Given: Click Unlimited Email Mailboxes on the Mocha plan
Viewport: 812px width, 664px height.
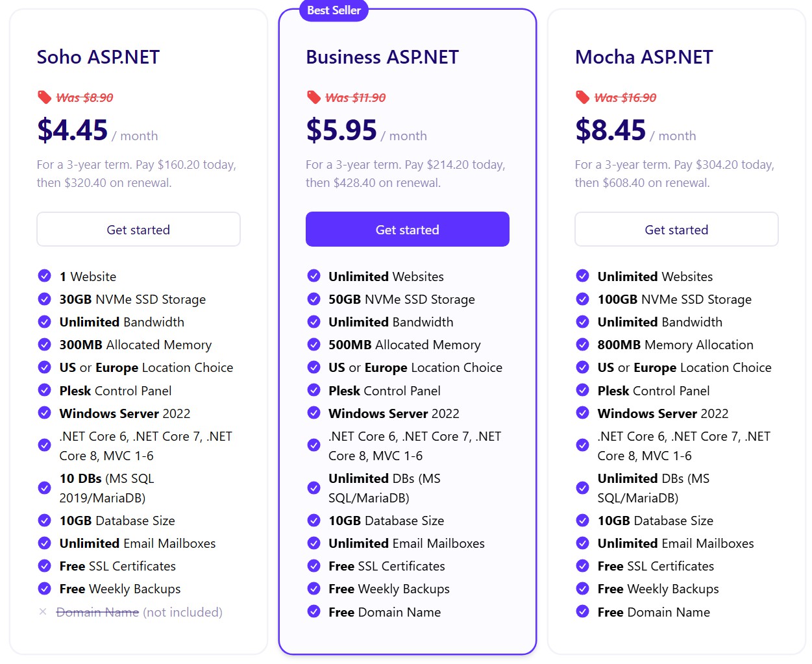Looking at the screenshot, I should pyautogui.click(x=675, y=543).
